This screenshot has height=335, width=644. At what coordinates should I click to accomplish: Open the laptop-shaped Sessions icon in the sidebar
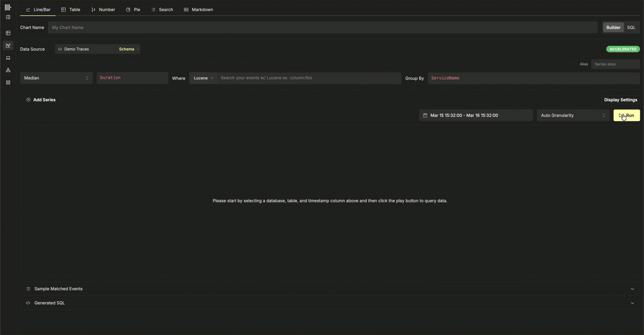coord(8,58)
